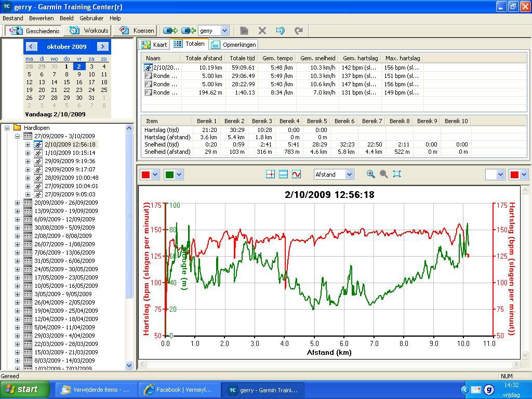Viewport: 532px width, 399px height.
Task: Toggle the Workouts view button
Action: [x=89, y=31]
